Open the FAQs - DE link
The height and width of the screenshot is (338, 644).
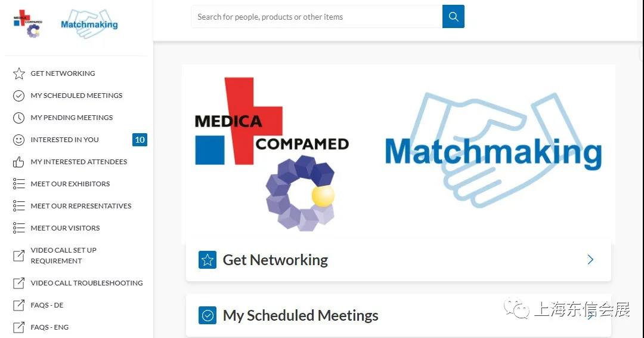point(47,305)
